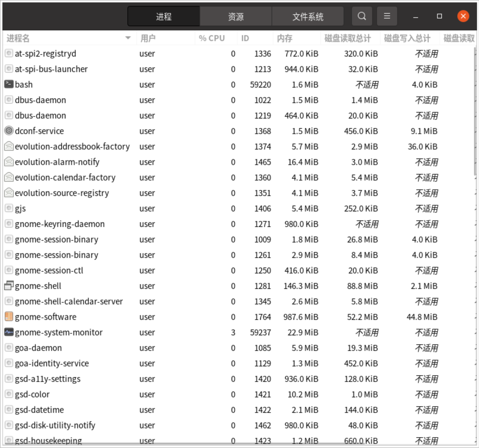Click the goa-daemon gear icon

[x=9, y=348]
